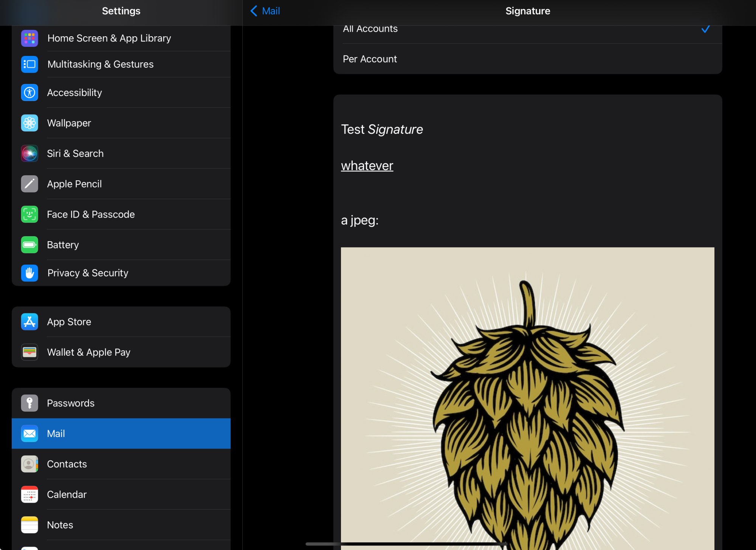The height and width of the screenshot is (550, 756).
Task: Tap the Face ID & Passcode icon
Action: point(29,214)
